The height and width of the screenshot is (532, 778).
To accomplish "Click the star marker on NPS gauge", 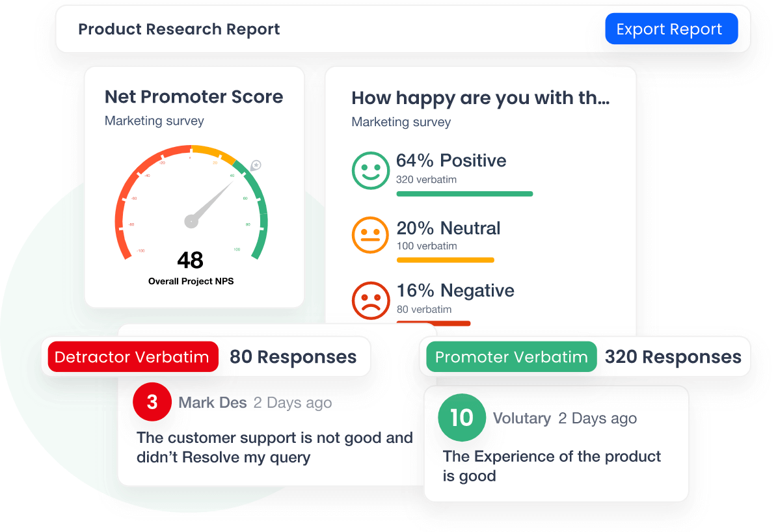I will pos(256,165).
